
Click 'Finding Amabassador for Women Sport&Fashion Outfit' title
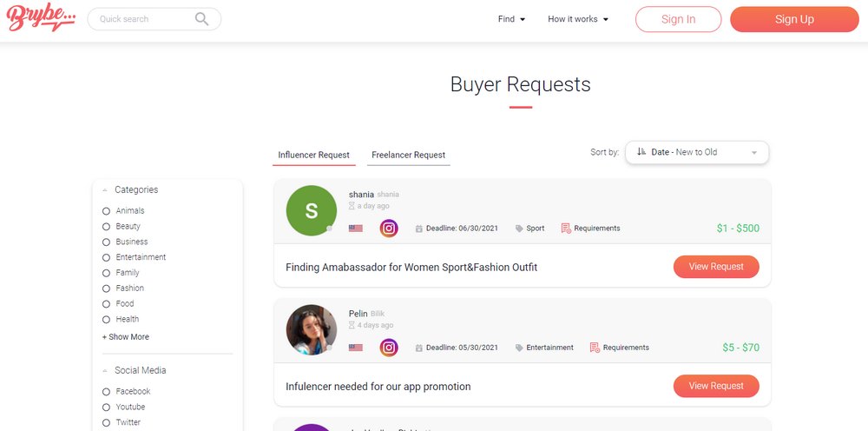pyautogui.click(x=411, y=267)
